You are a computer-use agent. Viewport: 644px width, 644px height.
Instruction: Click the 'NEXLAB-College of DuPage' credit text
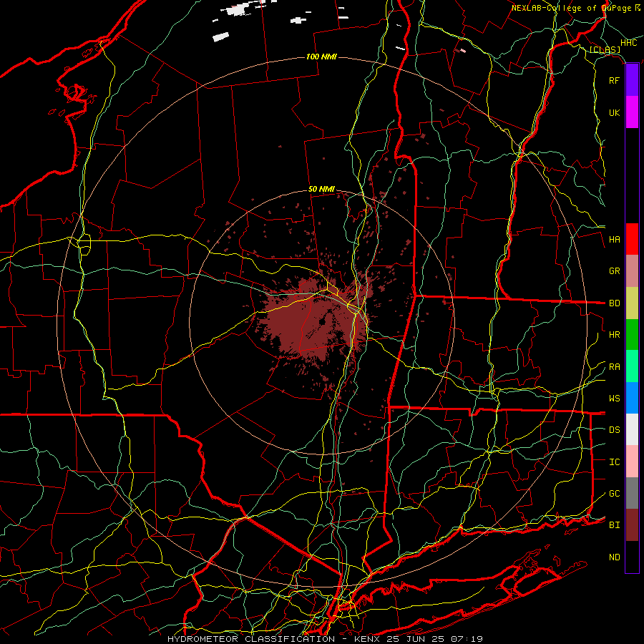coord(571,8)
